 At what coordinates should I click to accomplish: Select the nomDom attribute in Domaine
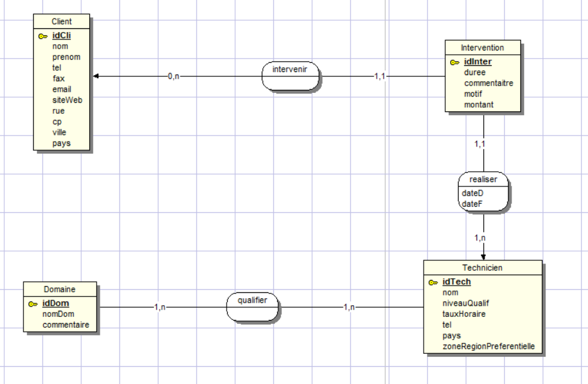click(58, 314)
